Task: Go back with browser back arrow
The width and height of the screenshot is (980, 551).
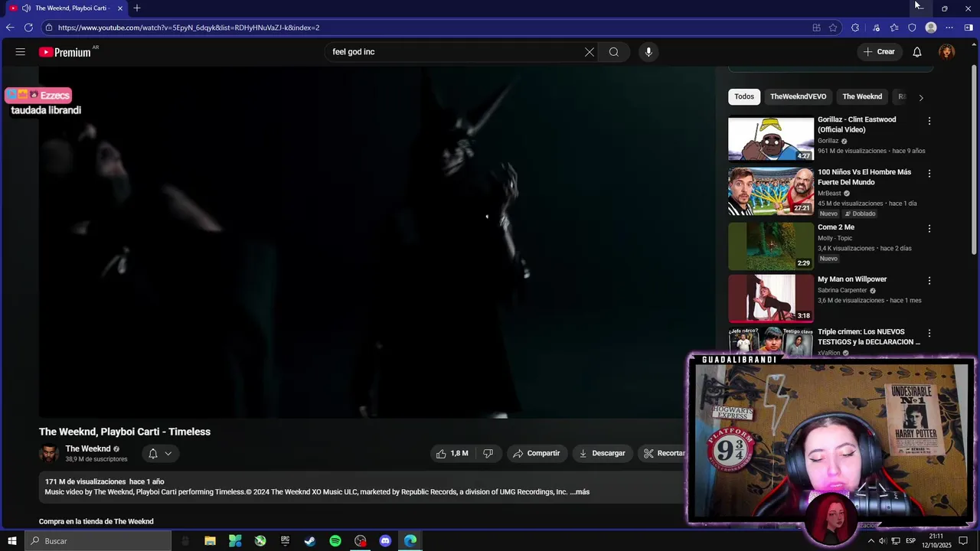Action: point(10,28)
